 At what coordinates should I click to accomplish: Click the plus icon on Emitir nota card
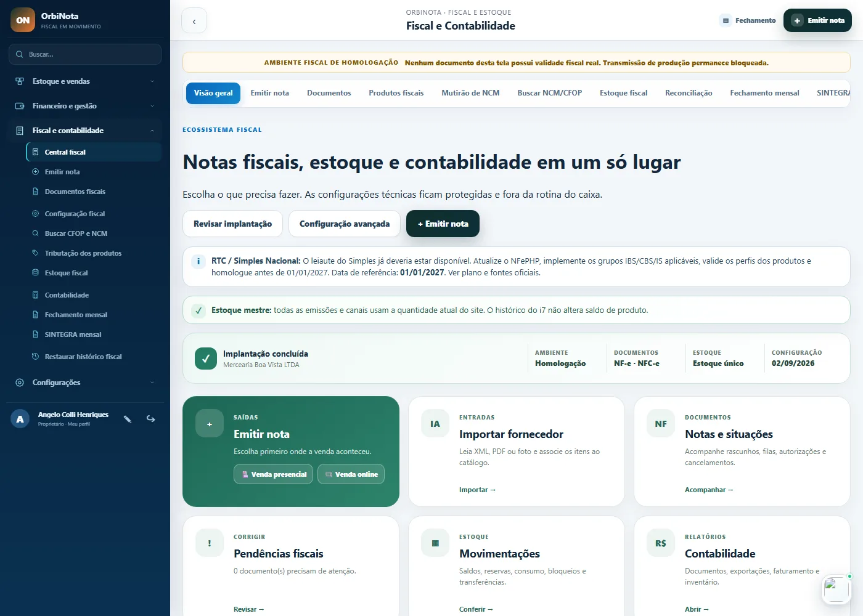click(210, 424)
